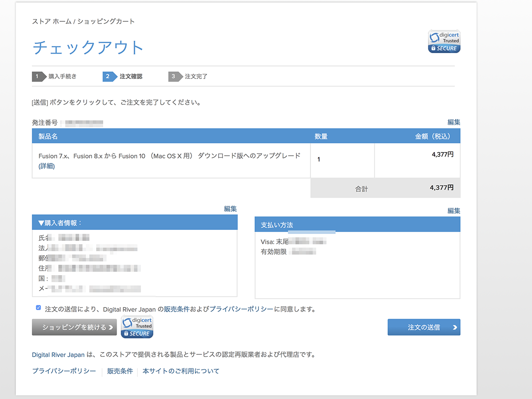The image size is (532, 399).
Task: Click 編集 above the 購入者情報 box
Action: point(230,209)
